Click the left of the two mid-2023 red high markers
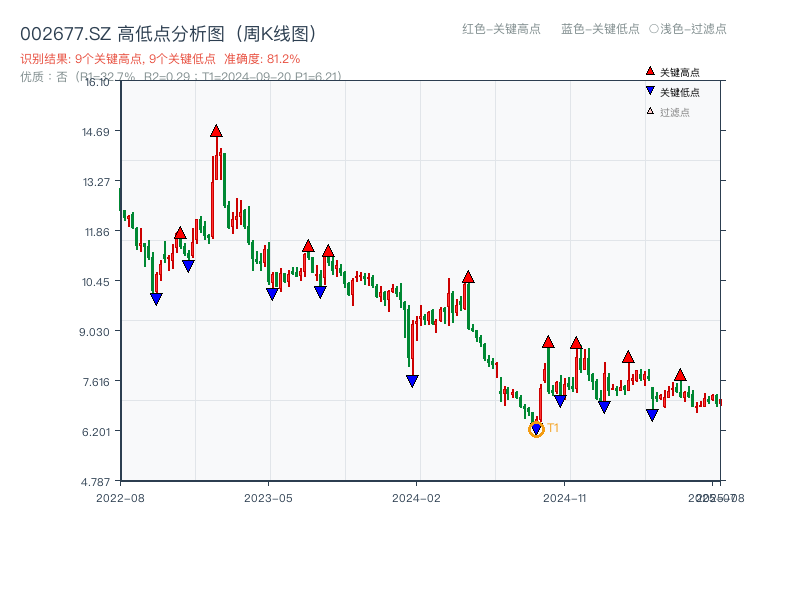Viewport: 800px width, 600px height. (x=308, y=246)
